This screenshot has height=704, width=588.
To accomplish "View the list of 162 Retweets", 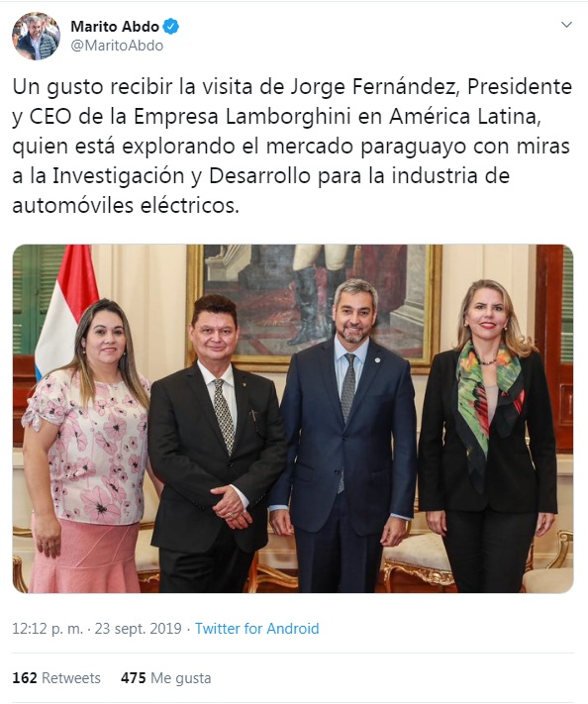I will coord(56,677).
